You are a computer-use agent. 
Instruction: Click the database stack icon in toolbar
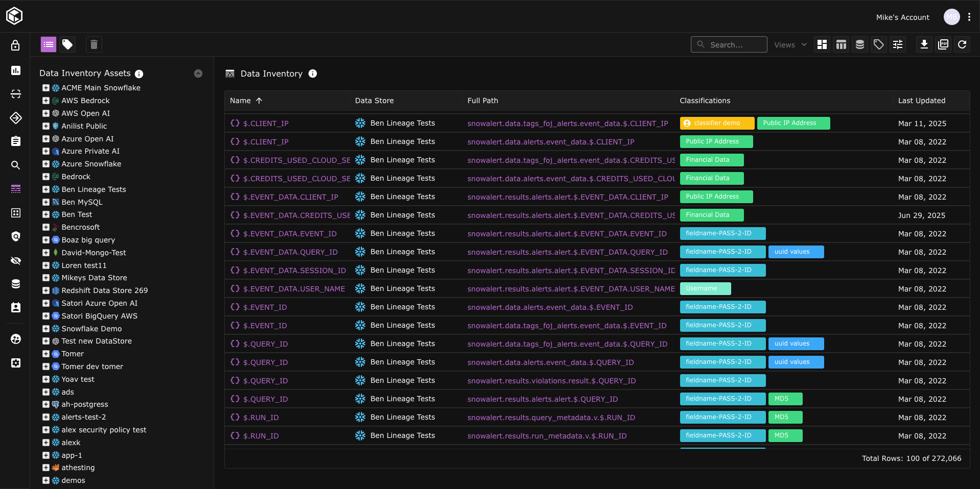click(860, 45)
